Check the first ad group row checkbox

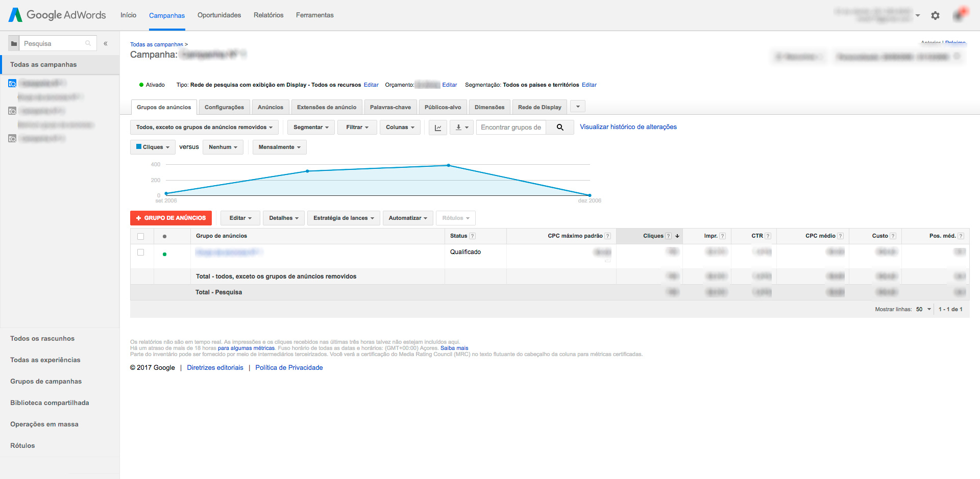coord(141,253)
